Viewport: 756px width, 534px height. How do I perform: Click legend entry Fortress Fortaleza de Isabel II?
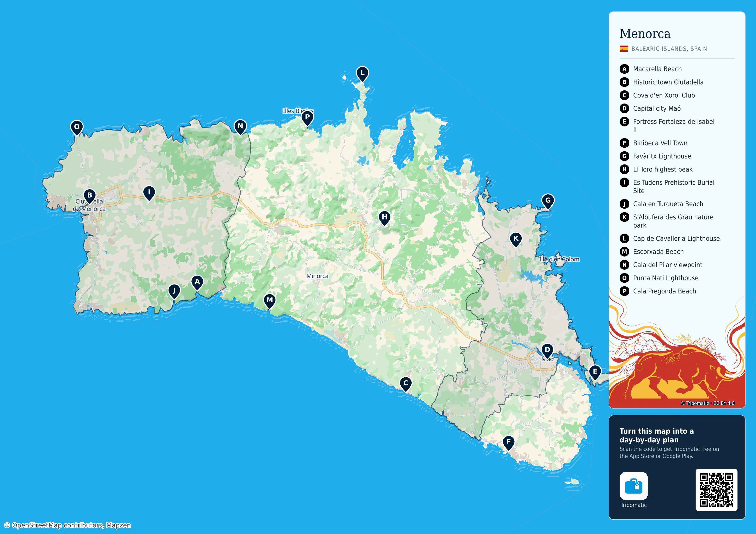(x=667, y=125)
